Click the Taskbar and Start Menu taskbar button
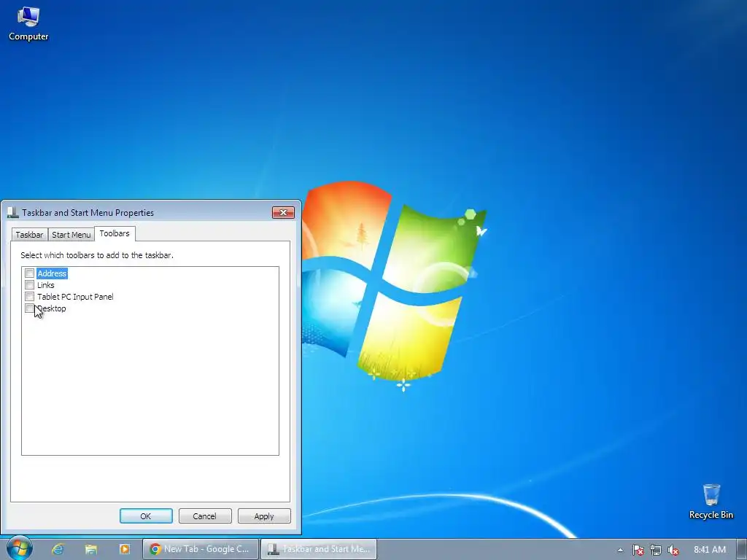The height and width of the screenshot is (560, 747). (319, 549)
